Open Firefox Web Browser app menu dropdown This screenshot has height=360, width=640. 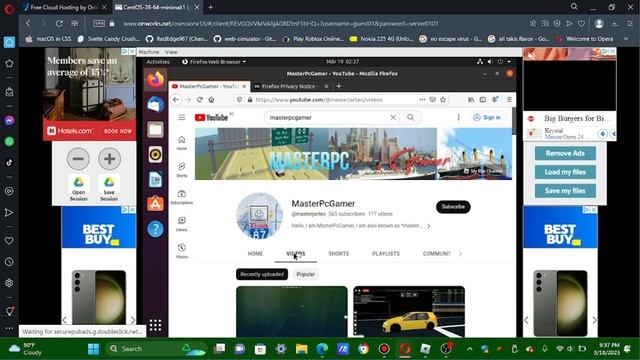click(x=214, y=62)
